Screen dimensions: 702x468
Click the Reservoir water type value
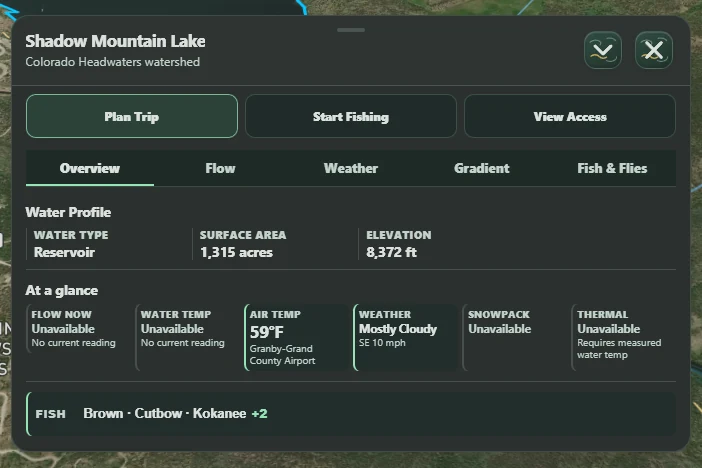64,253
